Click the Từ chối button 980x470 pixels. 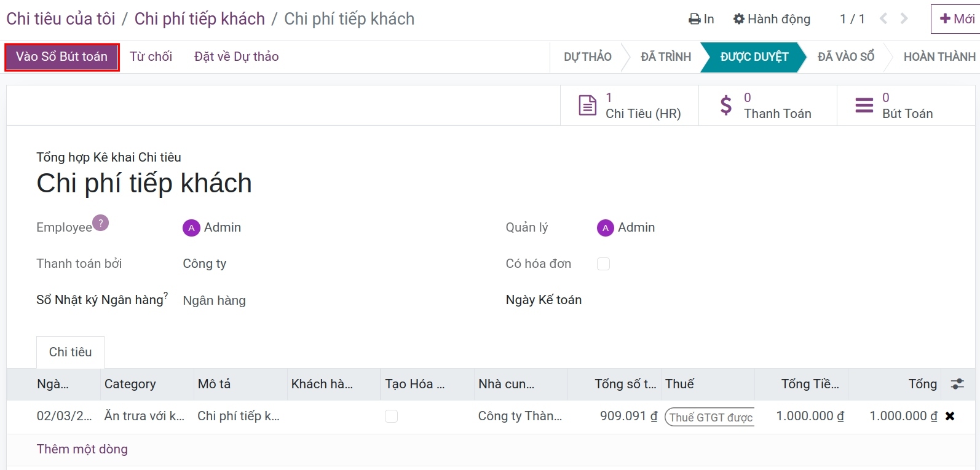pos(151,57)
